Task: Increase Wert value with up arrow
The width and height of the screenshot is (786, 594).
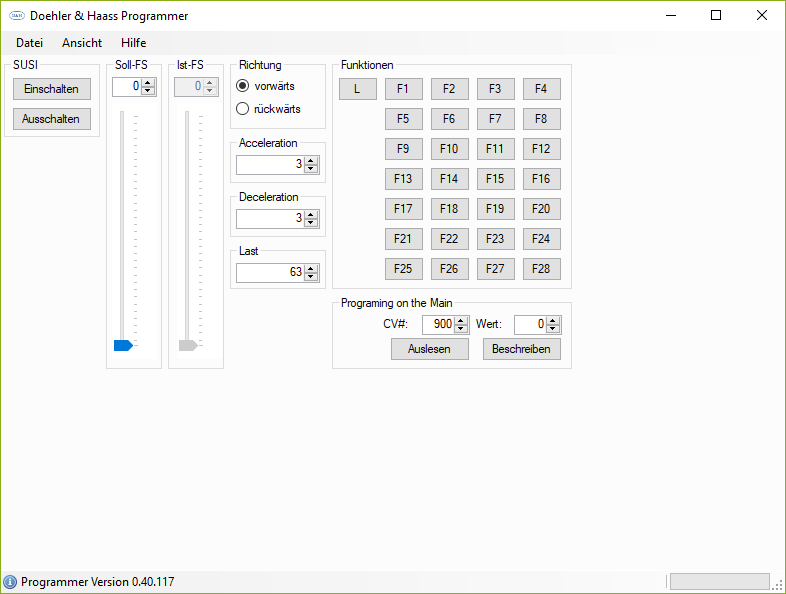Action: pyautogui.click(x=553, y=321)
